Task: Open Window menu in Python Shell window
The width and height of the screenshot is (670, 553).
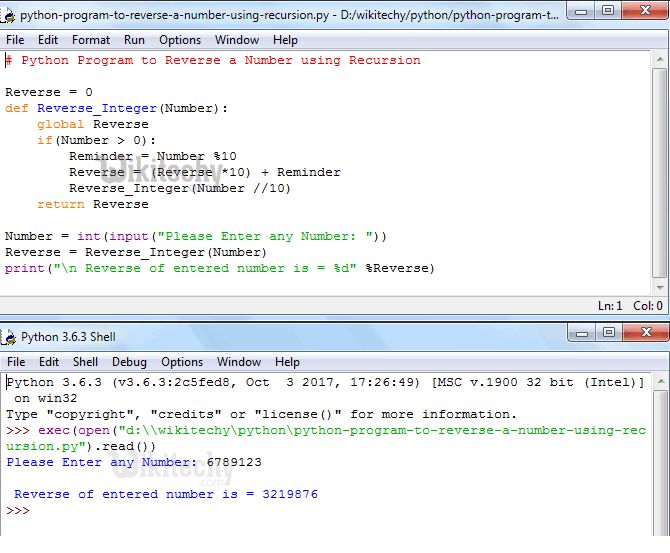Action: click(239, 362)
